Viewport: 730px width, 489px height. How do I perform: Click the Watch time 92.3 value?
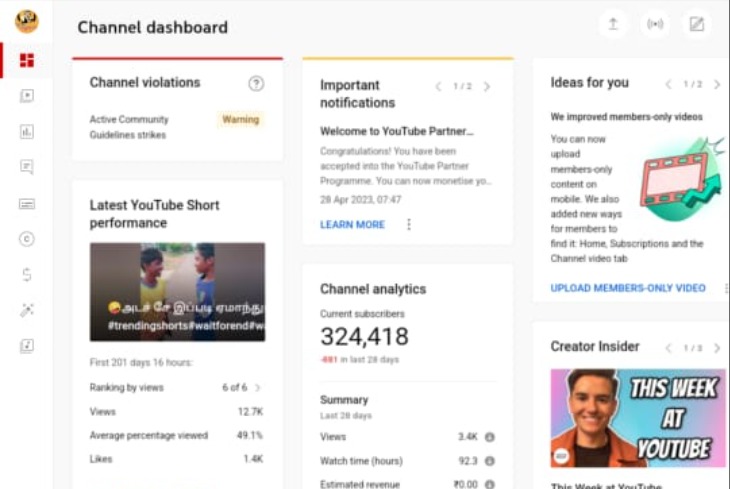[x=468, y=461]
